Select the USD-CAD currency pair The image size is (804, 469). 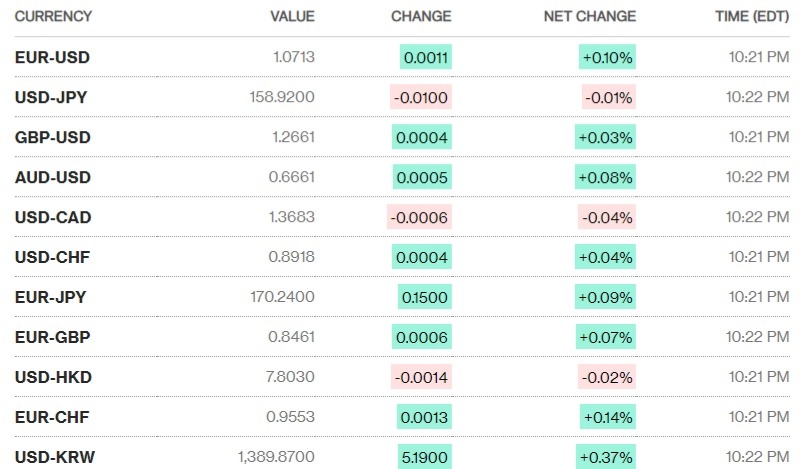pos(53,217)
